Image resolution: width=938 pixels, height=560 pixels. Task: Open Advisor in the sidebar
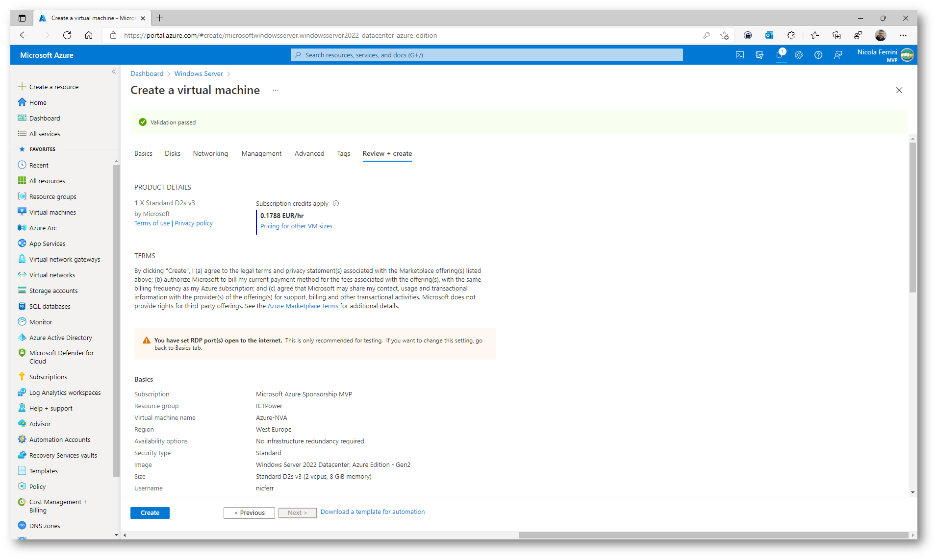[40, 424]
